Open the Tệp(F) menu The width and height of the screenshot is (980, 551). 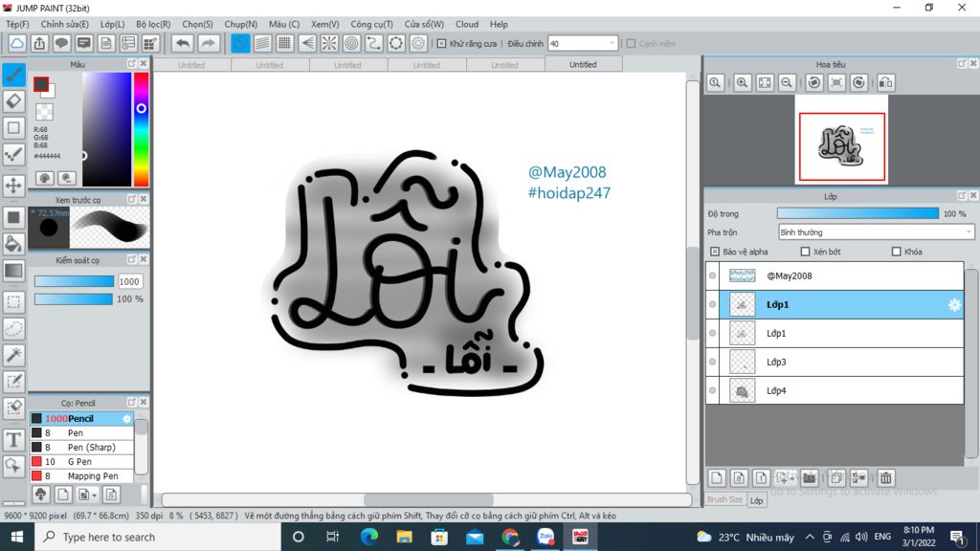pos(17,24)
